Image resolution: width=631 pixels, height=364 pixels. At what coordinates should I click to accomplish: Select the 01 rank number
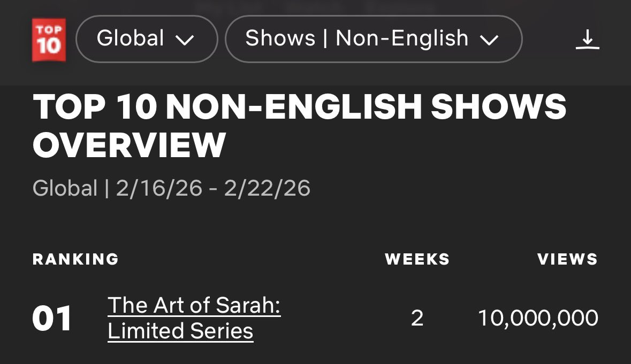tap(52, 319)
